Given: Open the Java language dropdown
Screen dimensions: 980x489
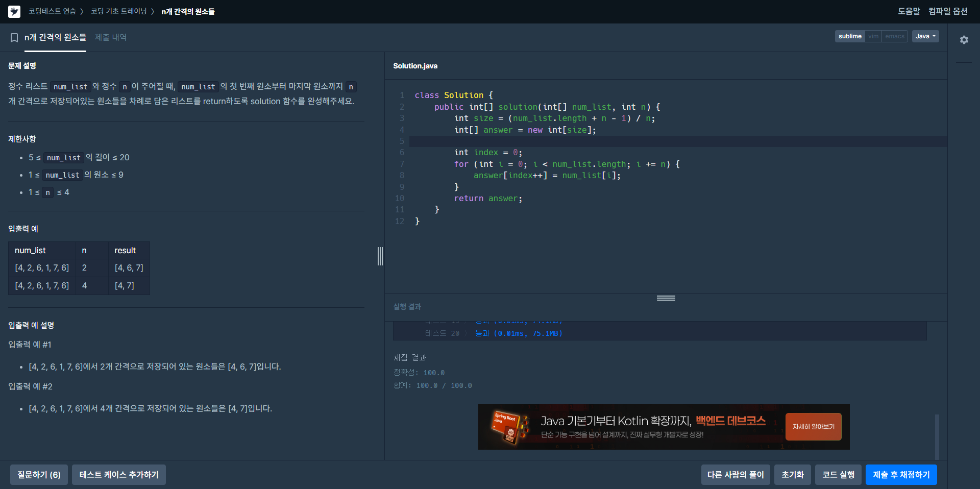Looking at the screenshot, I should (925, 36).
